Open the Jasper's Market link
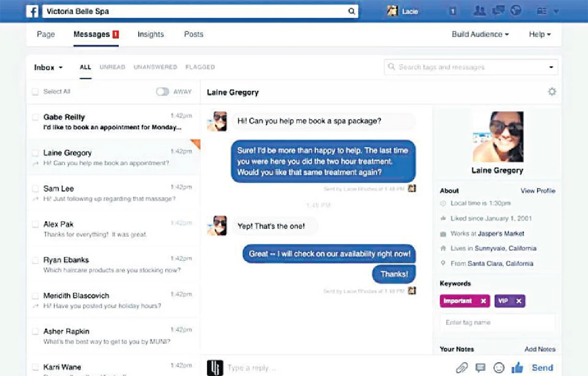Image resolution: width=588 pixels, height=376 pixels. point(501,234)
